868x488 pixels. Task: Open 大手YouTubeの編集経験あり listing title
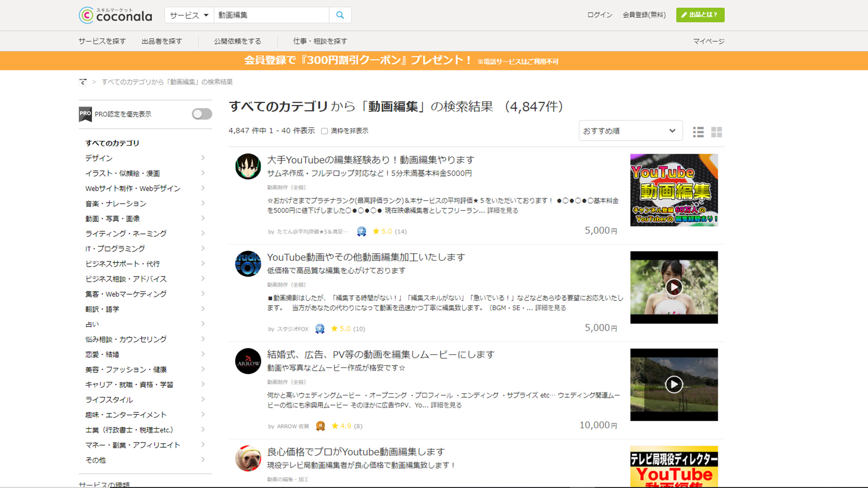coord(371,160)
